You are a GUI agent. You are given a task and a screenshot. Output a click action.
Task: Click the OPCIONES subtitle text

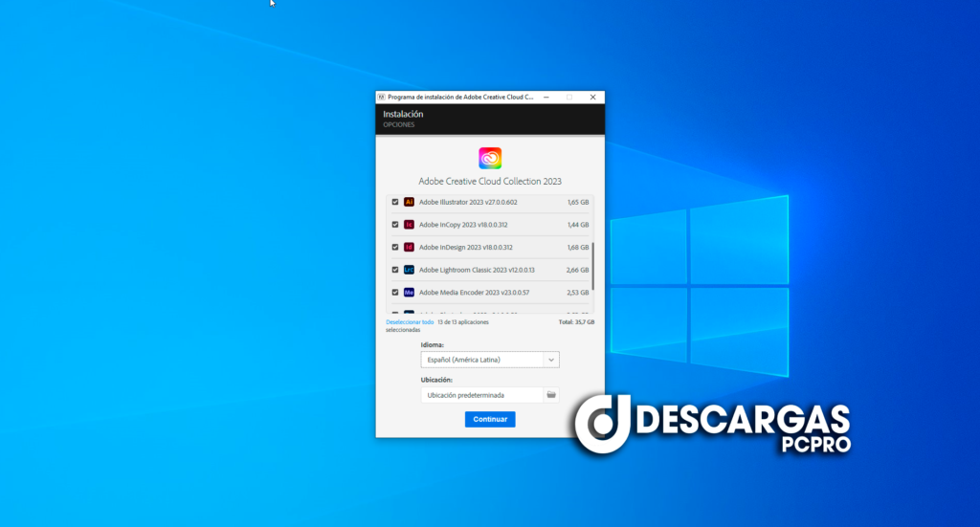click(399, 125)
